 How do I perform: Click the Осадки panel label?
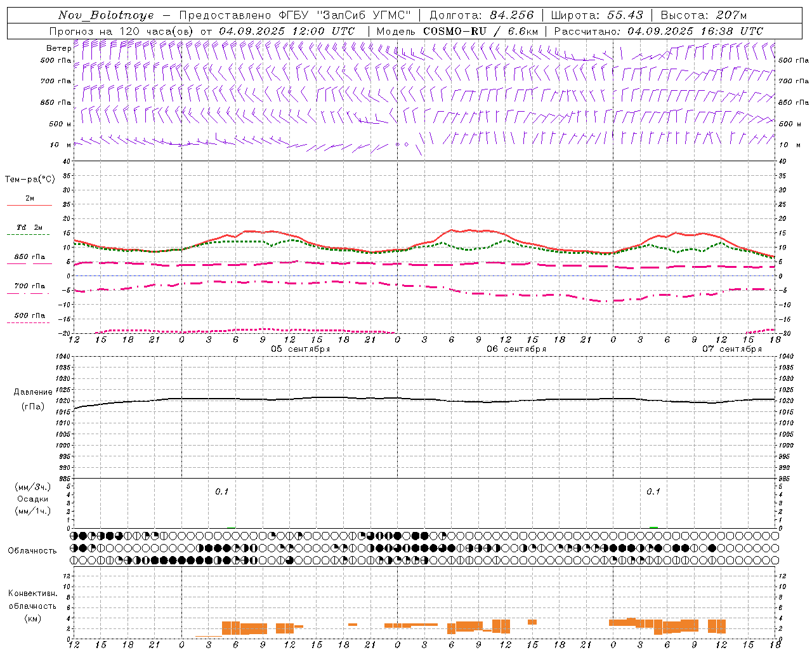(x=32, y=499)
